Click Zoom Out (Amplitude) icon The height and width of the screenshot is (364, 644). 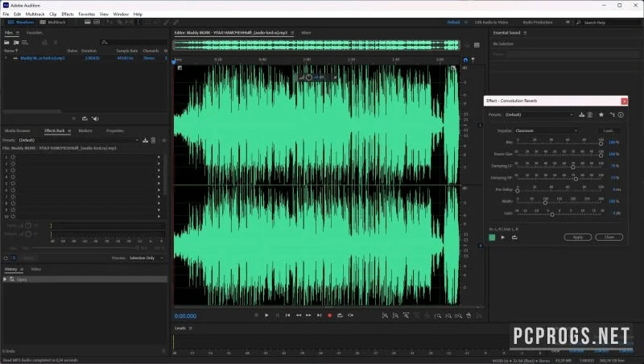tap(395, 316)
